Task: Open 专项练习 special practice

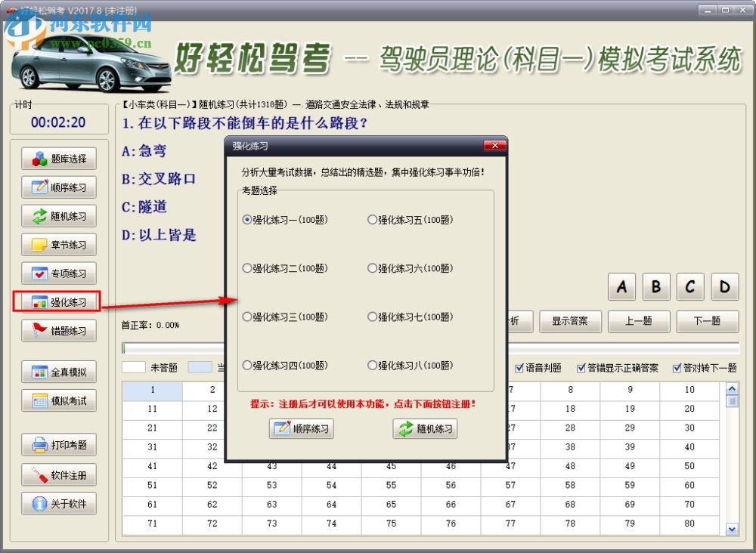Action: tap(58, 273)
